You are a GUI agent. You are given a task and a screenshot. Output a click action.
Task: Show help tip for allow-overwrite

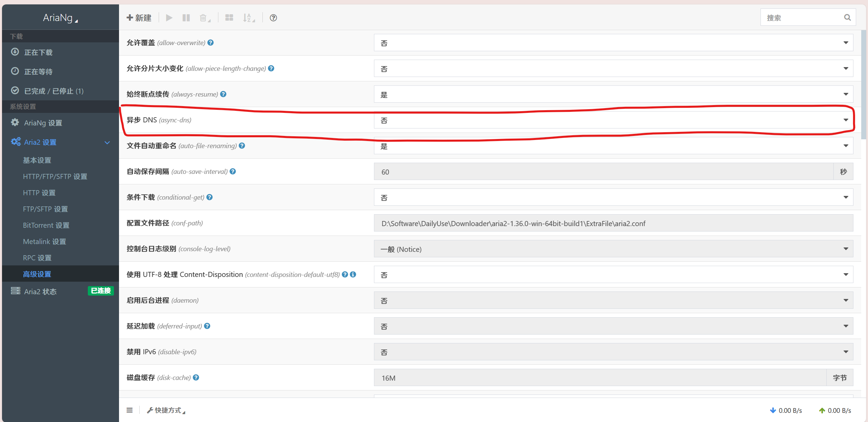(211, 42)
